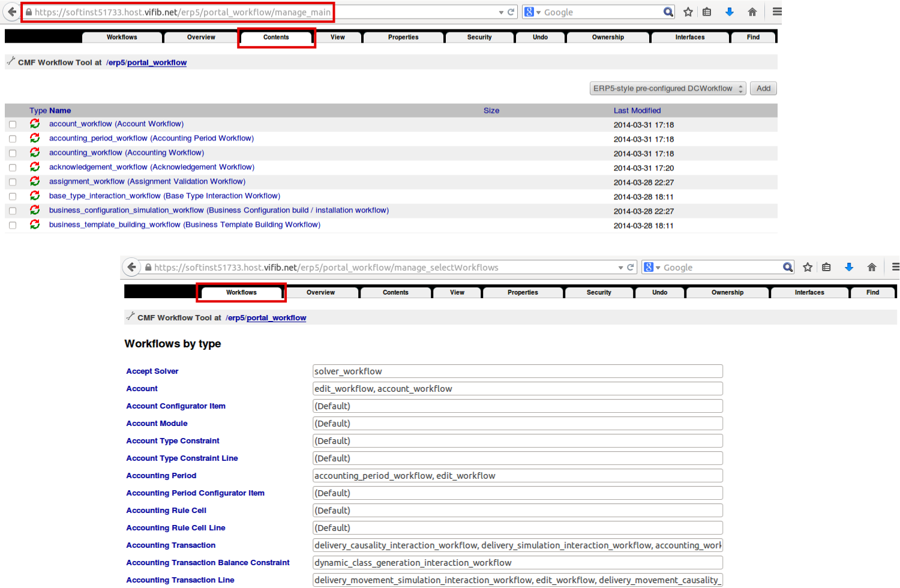Click the accounting_period_workflow row icon
The width and height of the screenshot is (900, 588).
click(x=35, y=138)
